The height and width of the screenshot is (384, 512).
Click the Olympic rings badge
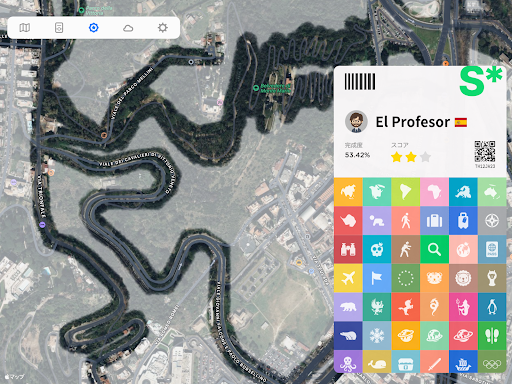click(492, 362)
